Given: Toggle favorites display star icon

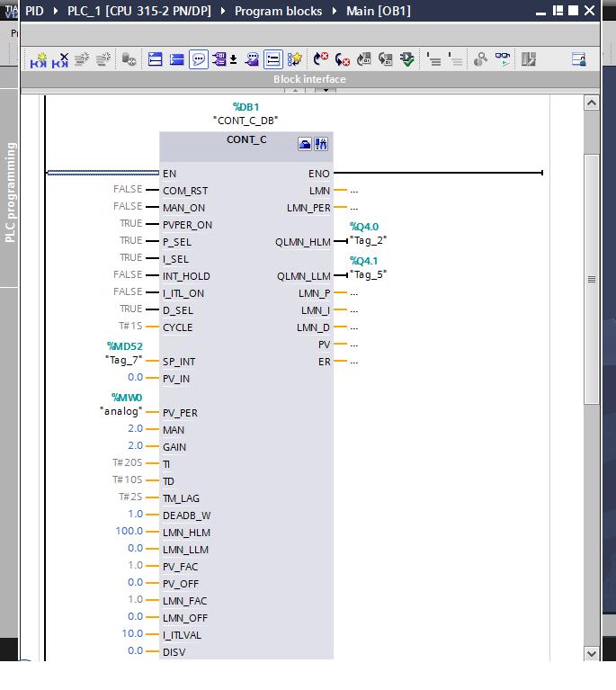Looking at the screenshot, I should 294,59.
